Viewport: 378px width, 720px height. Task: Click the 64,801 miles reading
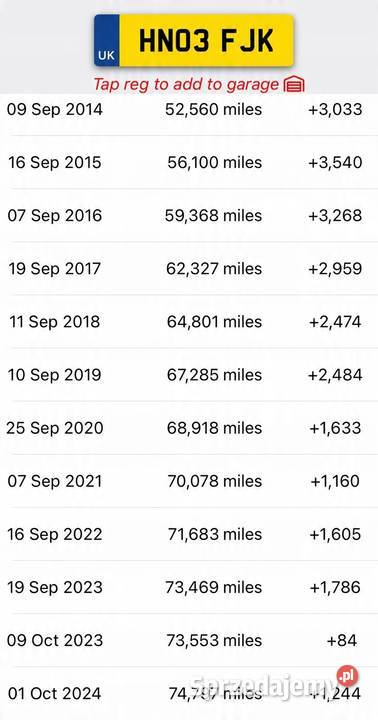pyautogui.click(x=214, y=321)
